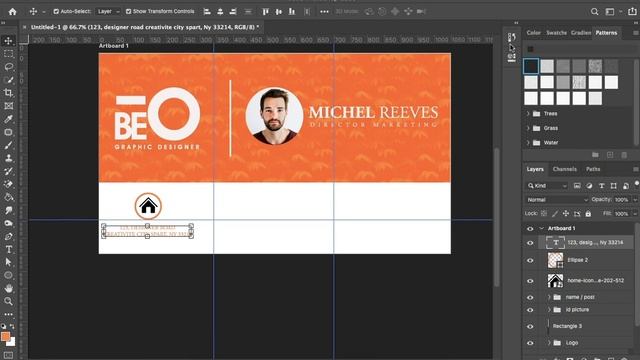Switch to the Channels tab

[564, 169]
